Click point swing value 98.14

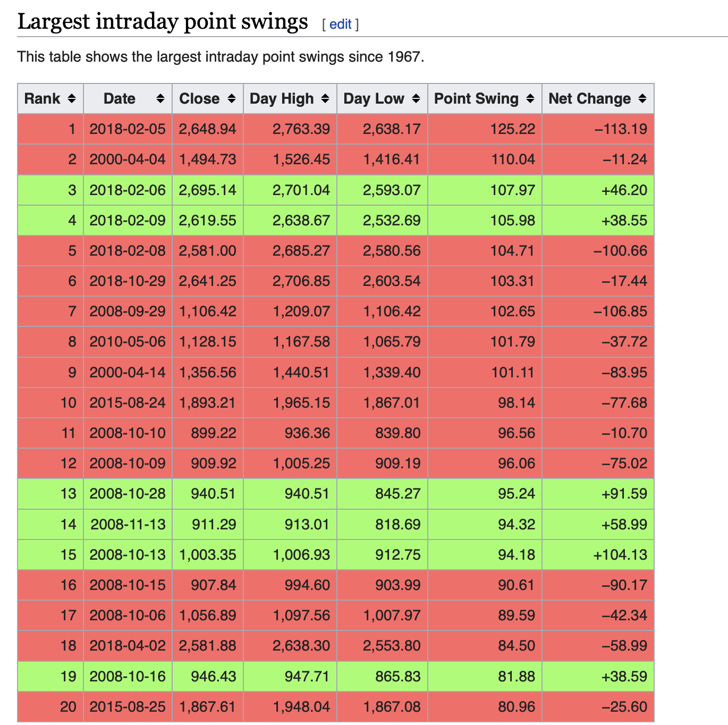517,403
